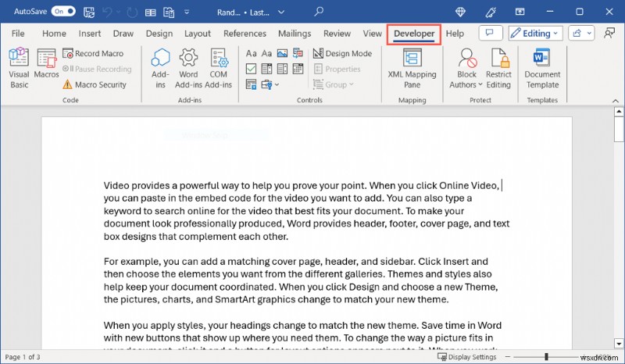Viewport: 625px width, 364px height.
Task: Switch to the Insert tab
Action: [x=90, y=34]
